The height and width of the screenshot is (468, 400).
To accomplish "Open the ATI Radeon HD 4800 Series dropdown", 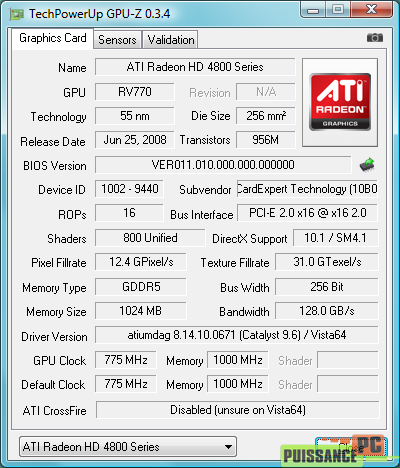I will [x=128, y=447].
